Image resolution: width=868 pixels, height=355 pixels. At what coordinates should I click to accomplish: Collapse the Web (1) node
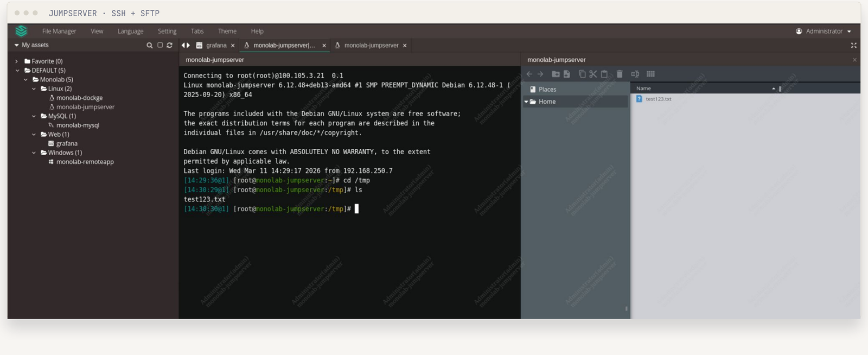pyautogui.click(x=34, y=135)
